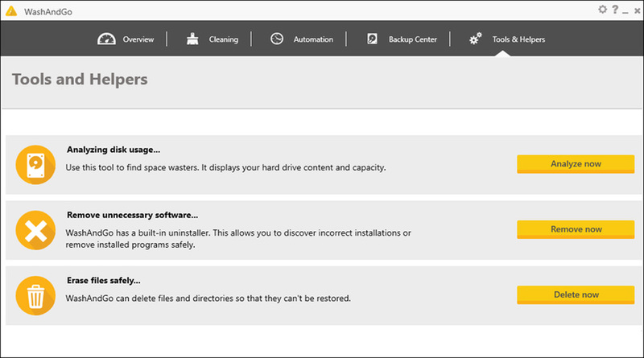
Task: Click the 'Erase files safely...' heading
Action: 104,281
